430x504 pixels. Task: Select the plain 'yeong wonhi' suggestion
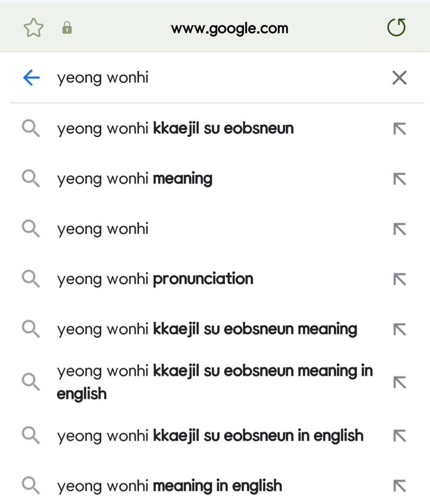[102, 229]
